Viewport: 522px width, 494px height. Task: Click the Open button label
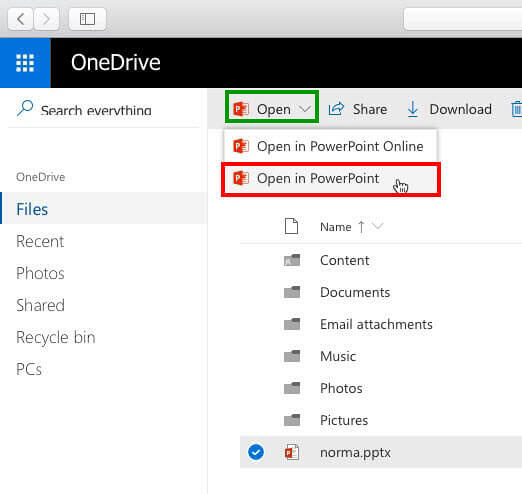tap(274, 109)
